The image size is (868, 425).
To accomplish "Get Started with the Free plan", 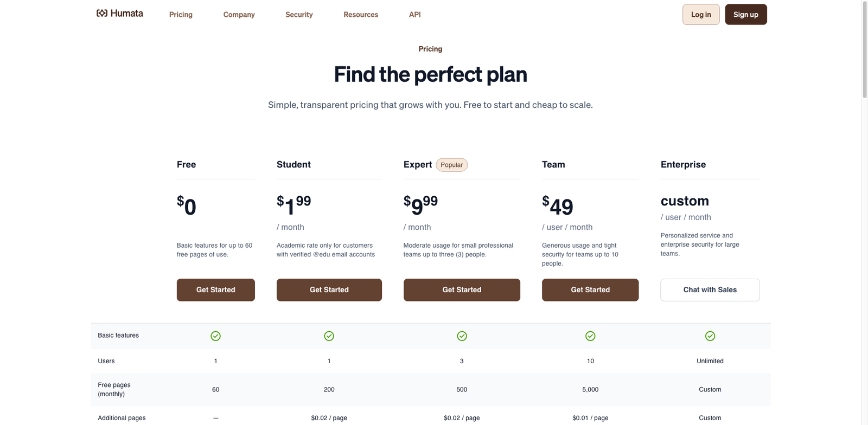I will (215, 290).
